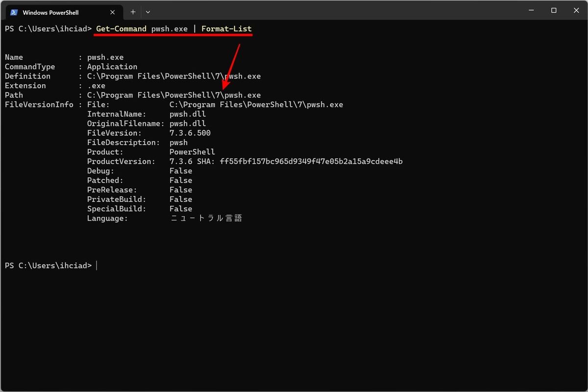Image resolution: width=588 pixels, height=392 pixels.
Task: Click the 'Get-Command' text in the prompt
Action: [121, 29]
